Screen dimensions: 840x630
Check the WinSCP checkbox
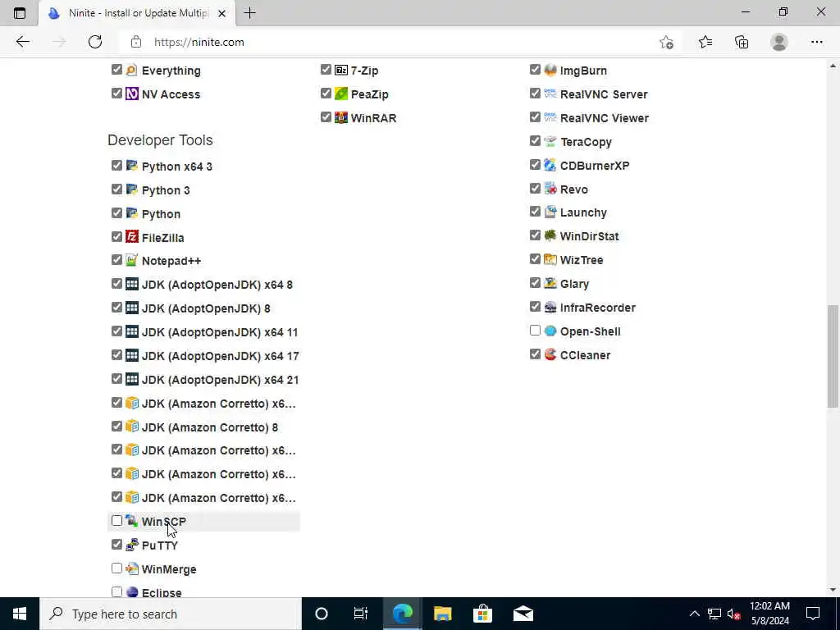[x=116, y=521]
